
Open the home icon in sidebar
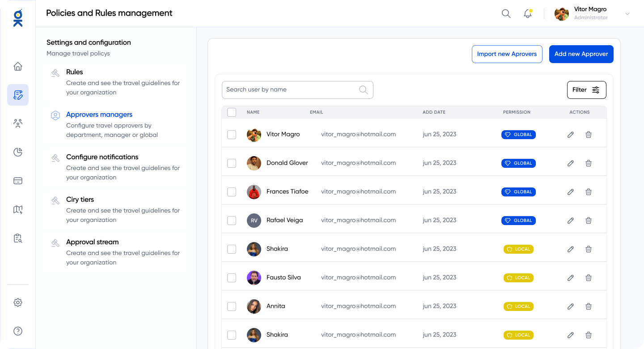point(18,66)
